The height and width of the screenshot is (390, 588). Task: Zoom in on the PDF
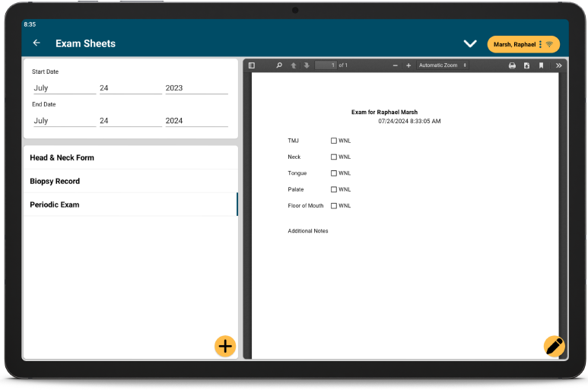point(408,65)
